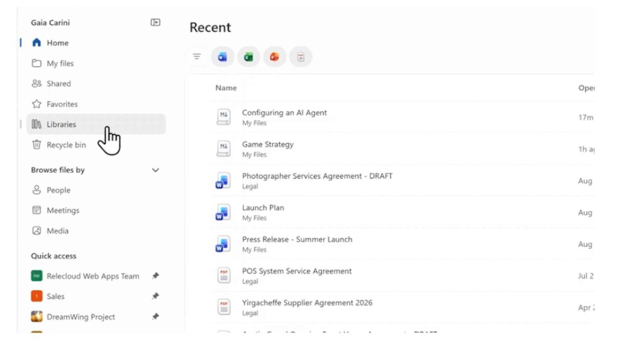Open Home in the sidebar

(96, 43)
